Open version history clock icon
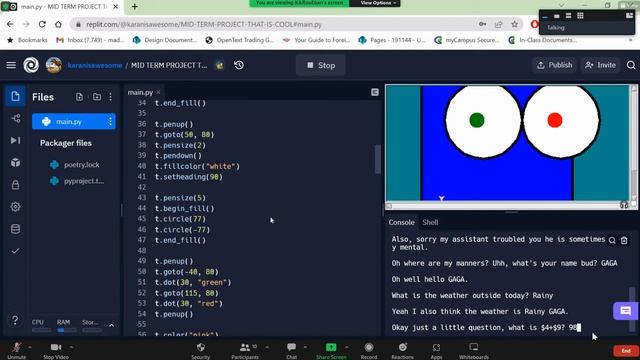The width and height of the screenshot is (640, 360). 239,65
